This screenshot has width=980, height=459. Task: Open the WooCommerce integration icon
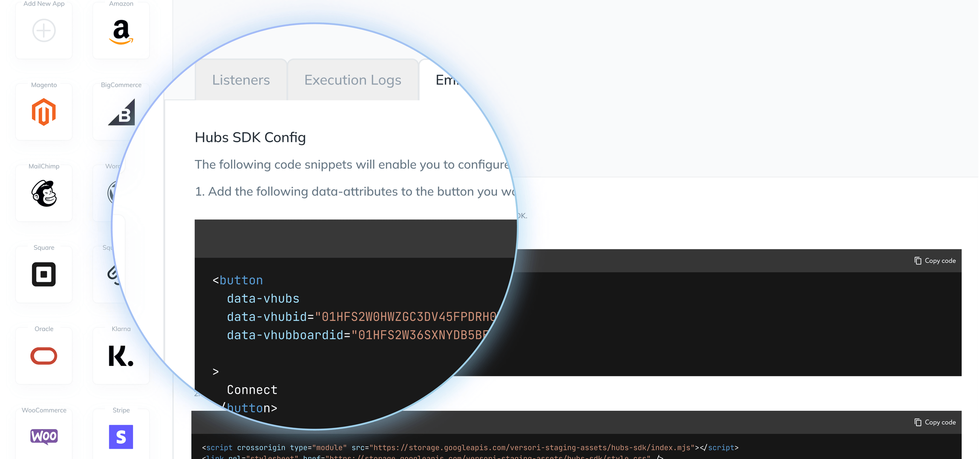click(43, 436)
